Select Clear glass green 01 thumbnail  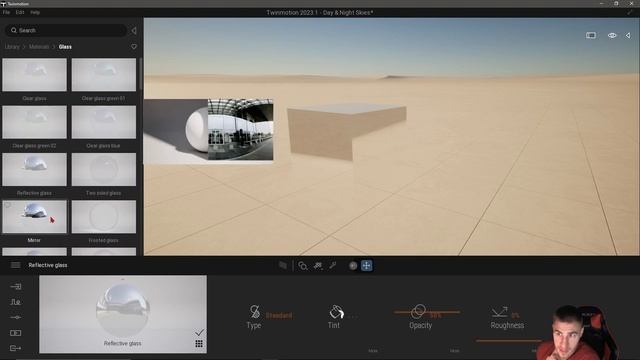point(104,75)
